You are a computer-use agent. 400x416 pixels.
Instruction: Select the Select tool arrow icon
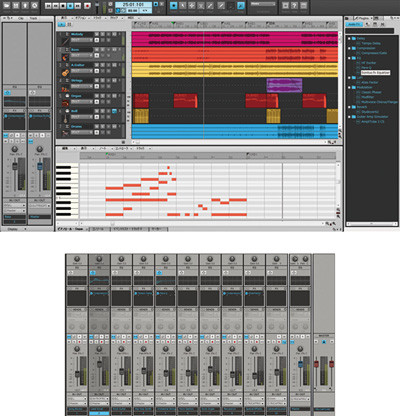tap(183, 6)
